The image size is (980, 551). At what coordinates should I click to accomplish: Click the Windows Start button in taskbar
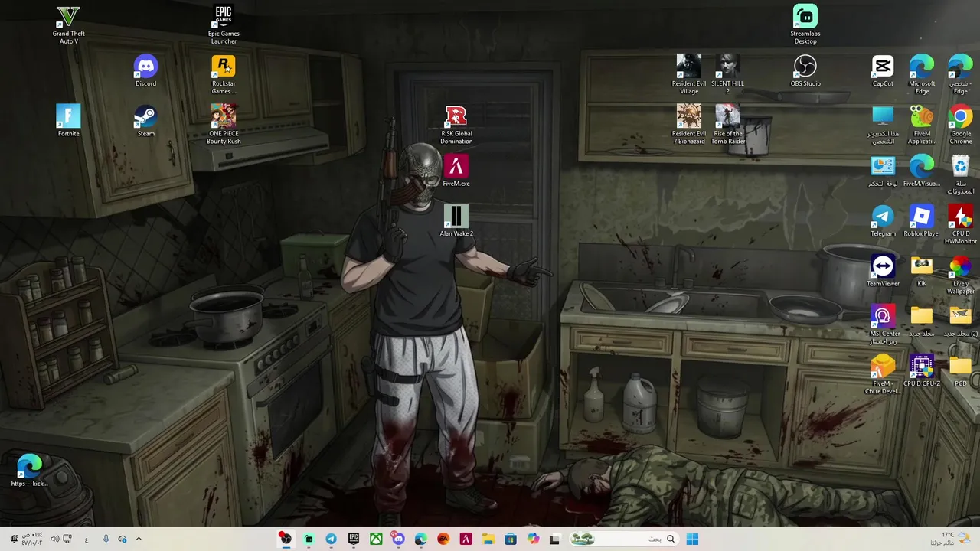tap(692, 539)
